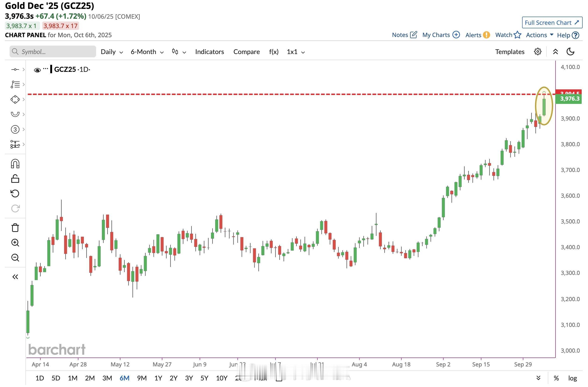Viewport: 588px width, 387px height.
Task: Toggle GCZ25 series visibility eye
Action: point(37,70)
